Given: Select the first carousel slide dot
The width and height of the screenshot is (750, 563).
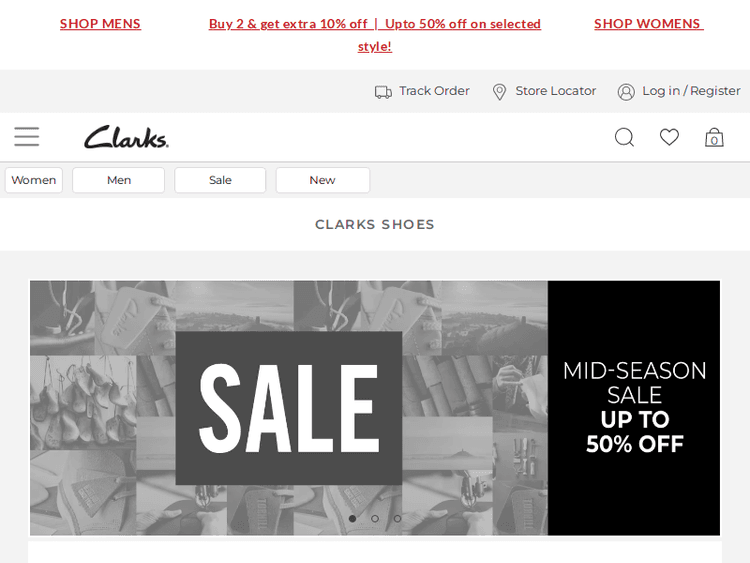Looking at the screenshot, I should click(x=353, y=519).
